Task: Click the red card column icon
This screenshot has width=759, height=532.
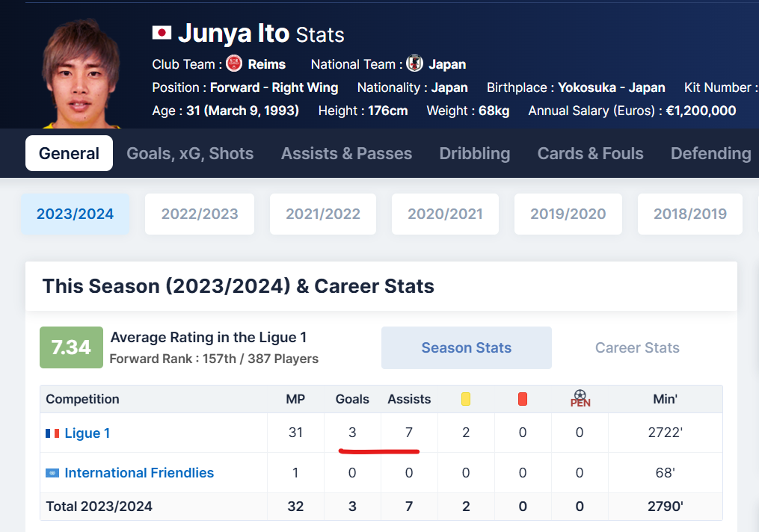Action: pos(522,399)
